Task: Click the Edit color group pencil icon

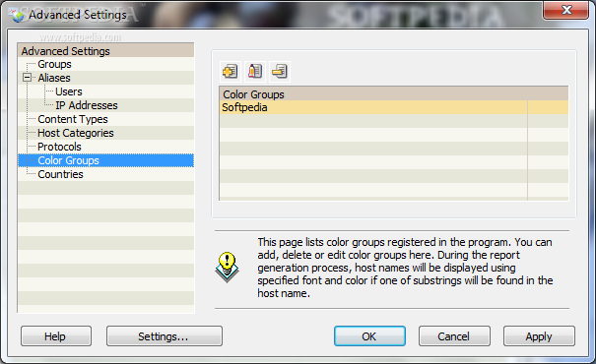Action: pyautogui.click(x=255, y=72)
